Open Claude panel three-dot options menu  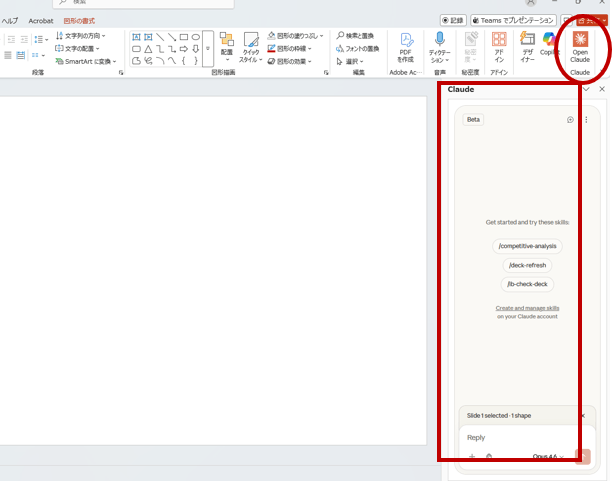point(586,119)
